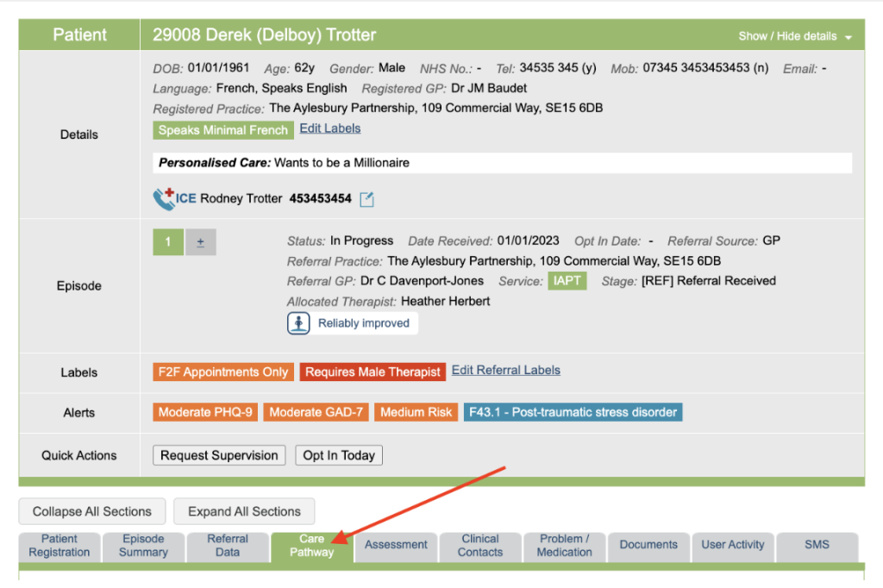Select episode number 1 button
The height and width of the screenshot is (588, 883).
(168, 242)
